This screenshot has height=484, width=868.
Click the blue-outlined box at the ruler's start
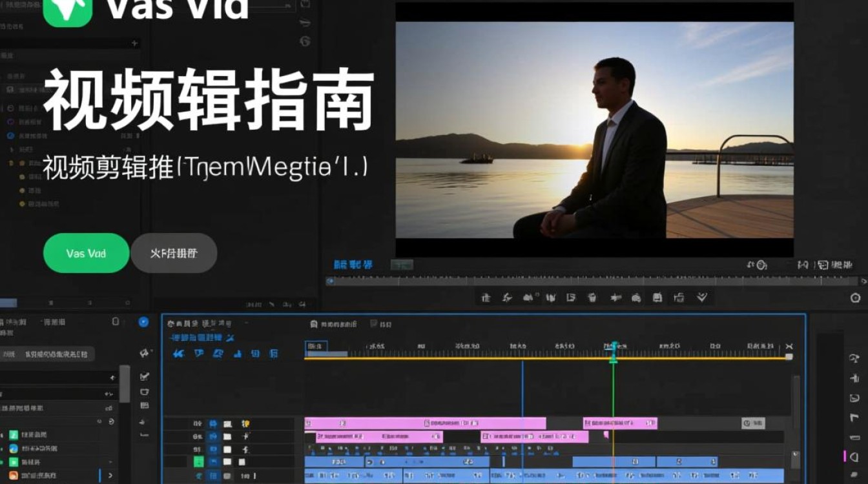click(316, 347)
